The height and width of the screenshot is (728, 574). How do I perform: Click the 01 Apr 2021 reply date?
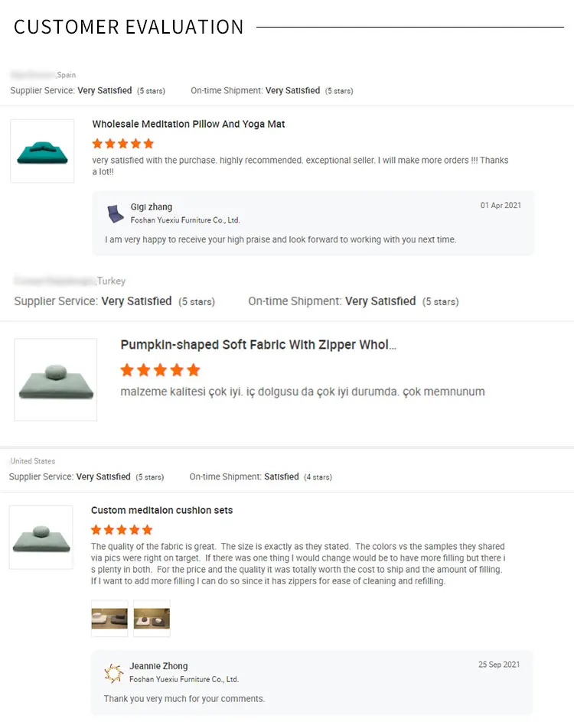[x=501, y=206]
